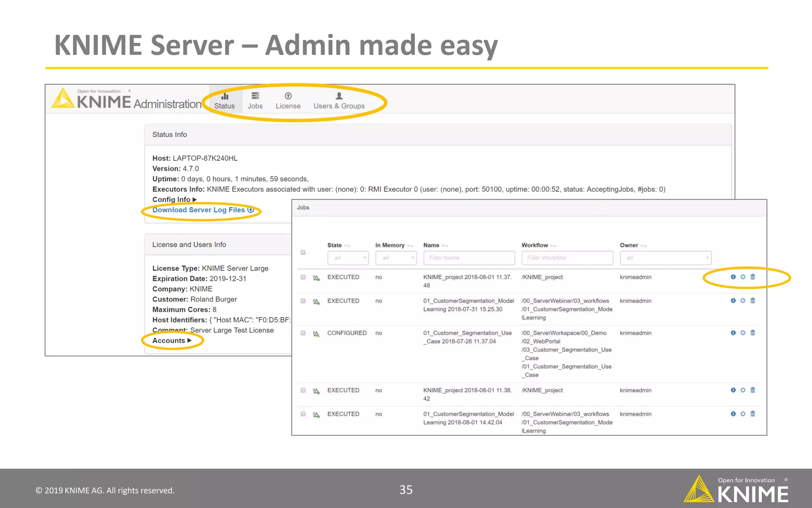Viewport: 812px width, 508px height.
Task: Click the circle icon on the 15.25.30 job
Action: (743, 300)
